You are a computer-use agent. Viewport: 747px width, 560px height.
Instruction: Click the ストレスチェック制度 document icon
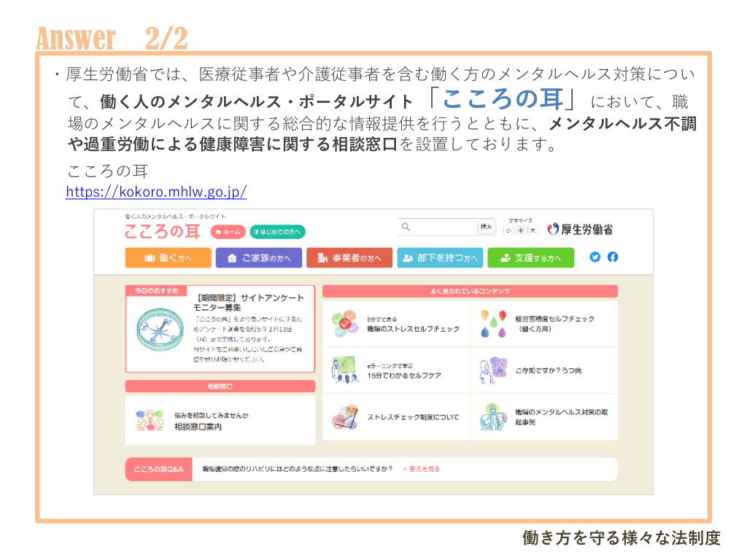point(344,417)
